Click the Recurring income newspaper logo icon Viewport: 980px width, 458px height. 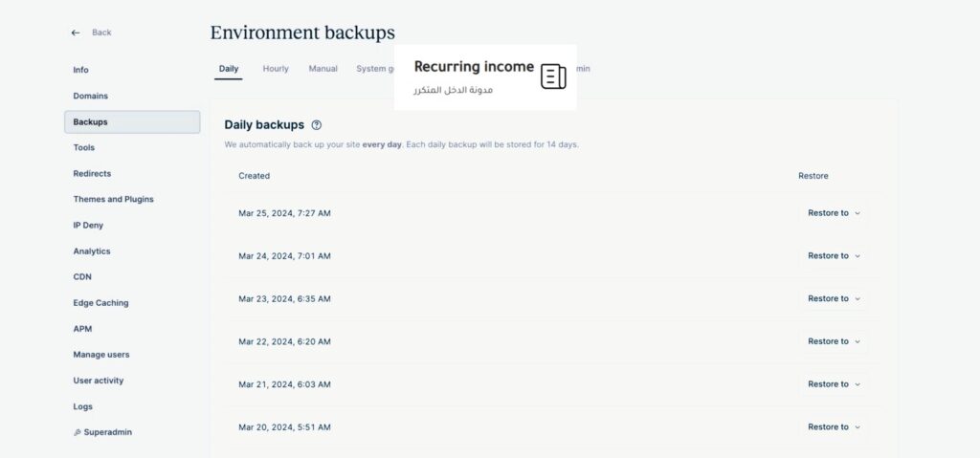coord(553,76)
